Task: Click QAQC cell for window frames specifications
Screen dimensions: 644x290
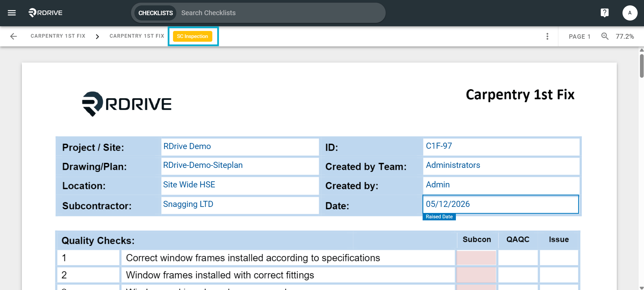Action: click(518, 258)
